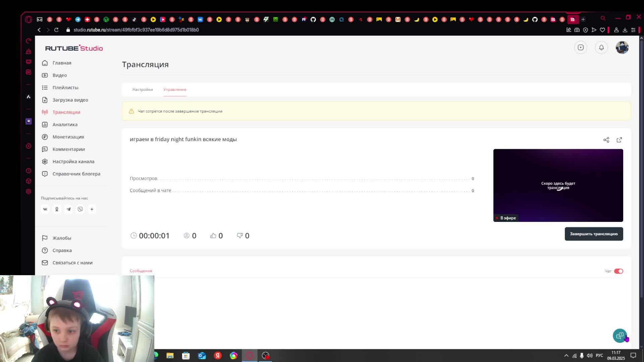Screen dimensions: 644x362
Task: Toggle the Чат switch off
Action: (x=619, y=271)
